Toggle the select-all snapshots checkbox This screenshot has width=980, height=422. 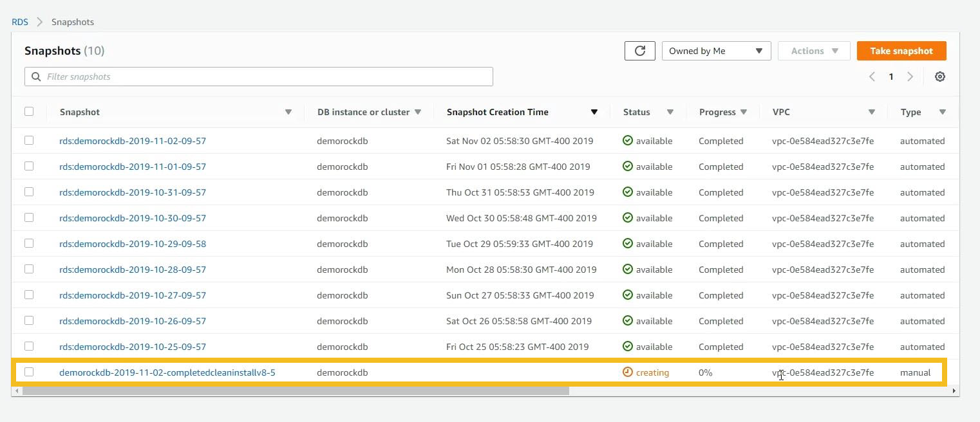29,111
